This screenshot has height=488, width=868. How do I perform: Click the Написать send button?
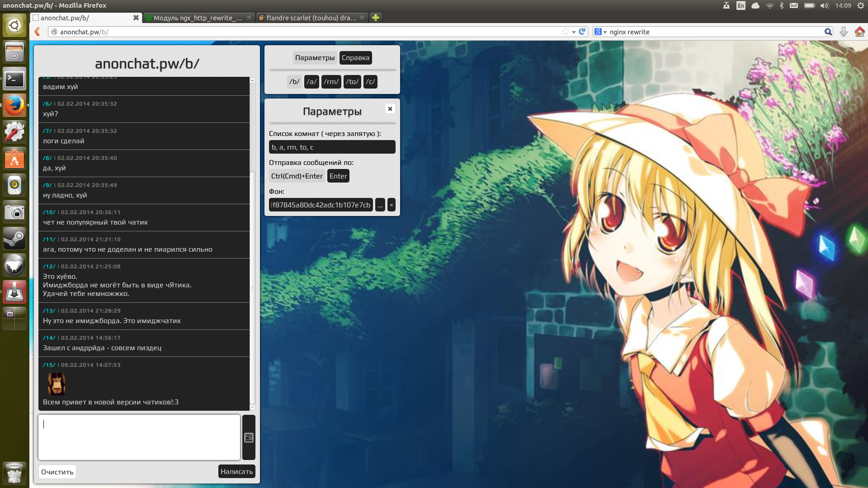click(236, 471)
